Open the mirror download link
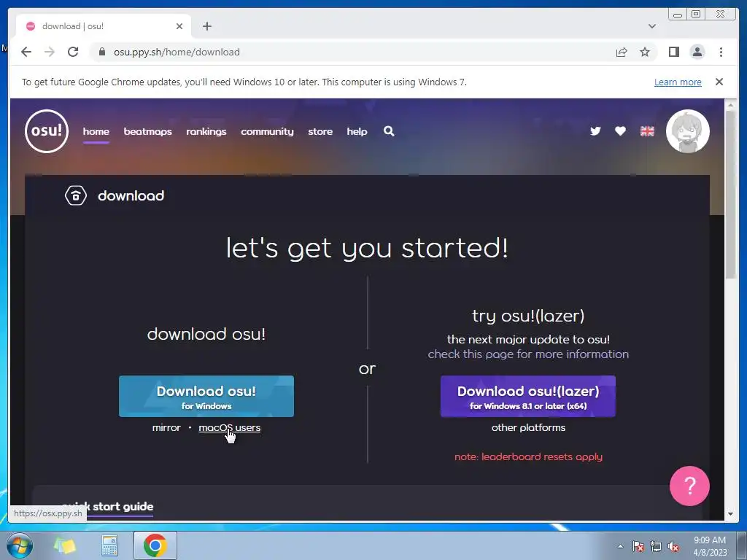 [x=166, y=427]
